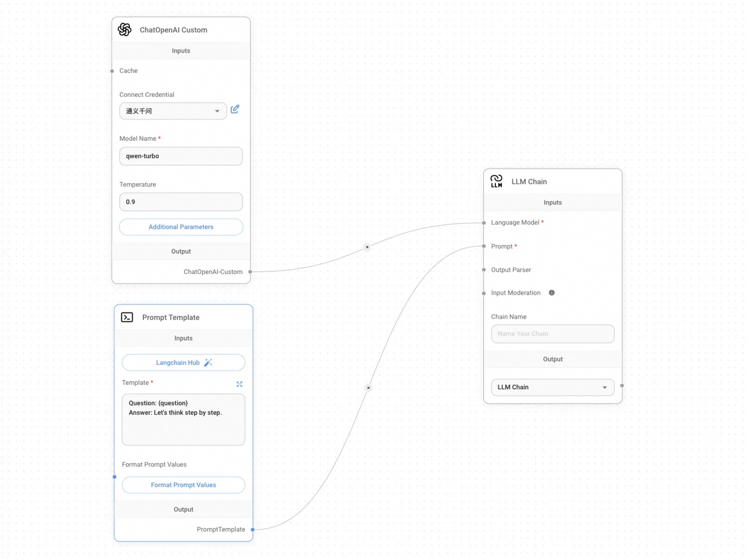Viewport: 749px width, 560px height.
Task: Expand the Template editor with expand icon
Action: coord(239,384)
